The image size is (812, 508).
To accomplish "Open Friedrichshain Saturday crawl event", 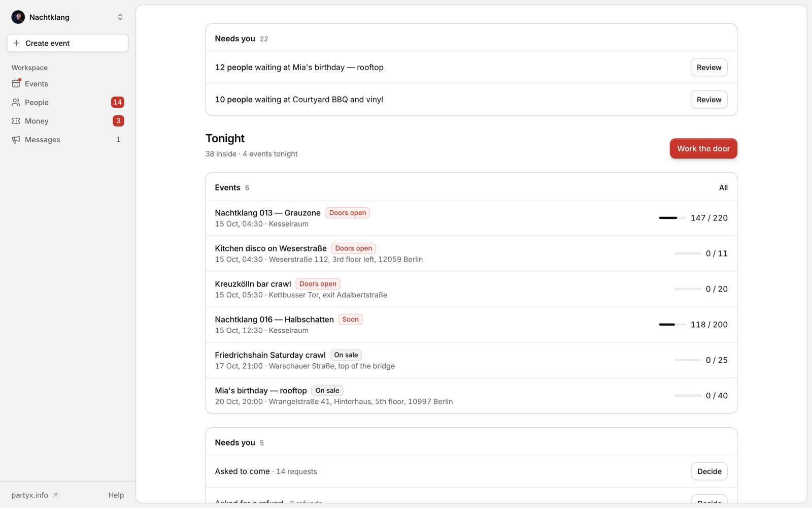I will point(471,360).
